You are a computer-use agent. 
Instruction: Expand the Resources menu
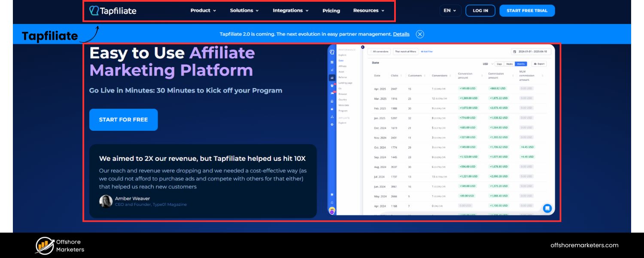pos(368,11)
